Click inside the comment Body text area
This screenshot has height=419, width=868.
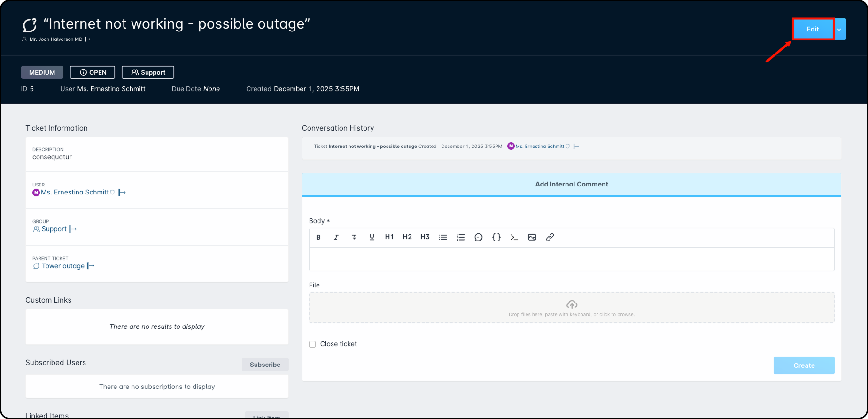[572, 259]
